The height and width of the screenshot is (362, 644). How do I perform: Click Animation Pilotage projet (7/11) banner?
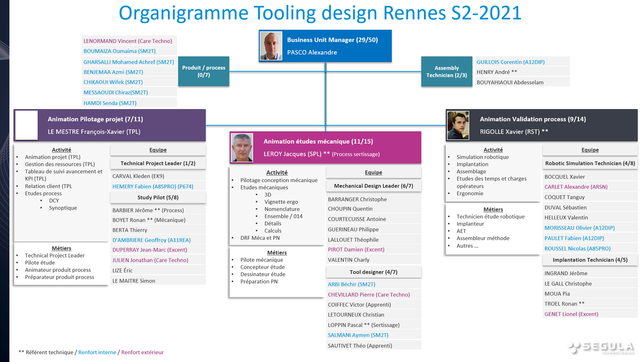click(x=95, y=119)
